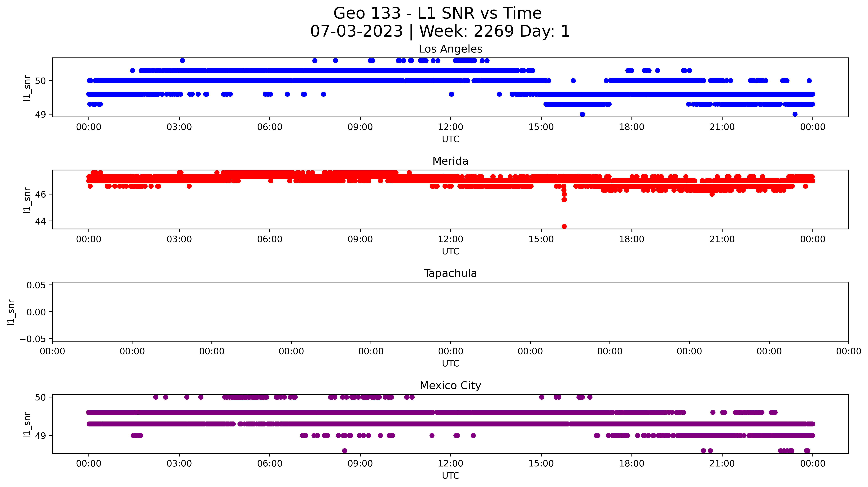
Task: Click the −0.05 y-axis tick label
Action: [x=33, y=339]
